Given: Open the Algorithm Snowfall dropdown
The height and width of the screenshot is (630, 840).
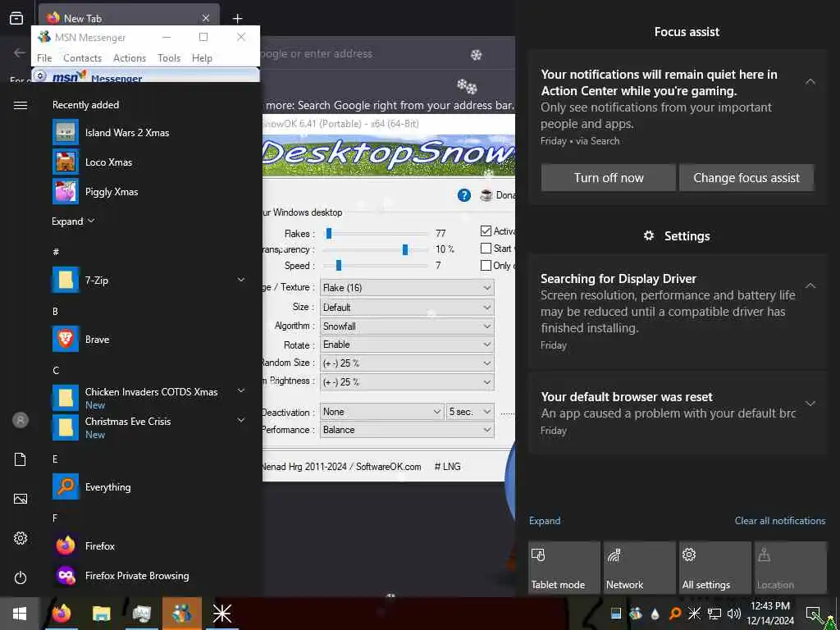Looking at the screenshot, I should (x=407, y=326).
